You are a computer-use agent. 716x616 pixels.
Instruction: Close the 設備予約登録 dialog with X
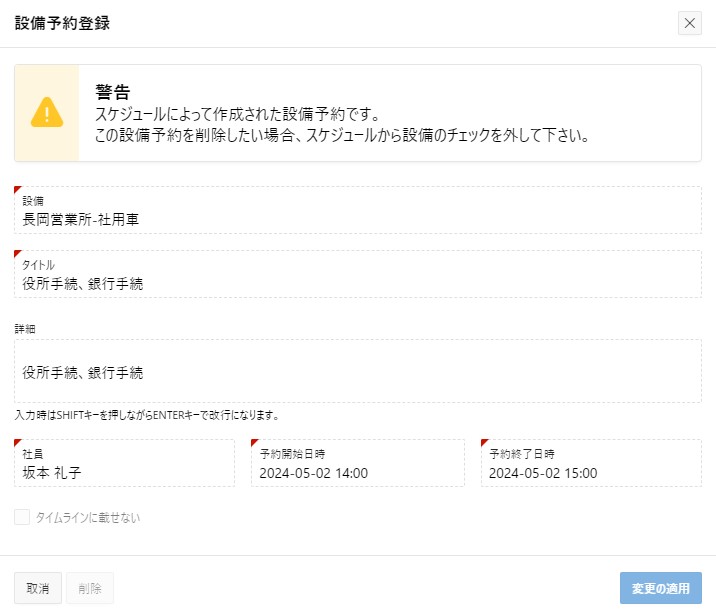point(690,23)
